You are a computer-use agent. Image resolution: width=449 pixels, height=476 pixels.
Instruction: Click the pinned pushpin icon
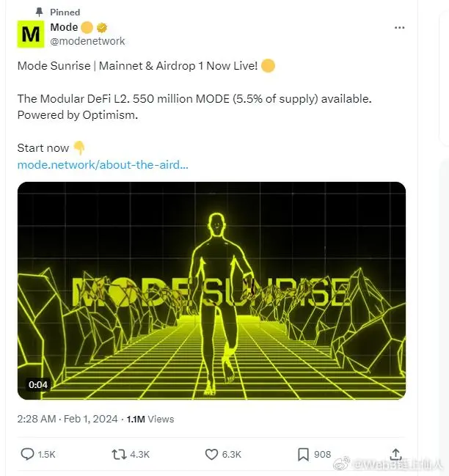(x=39, y=12)
